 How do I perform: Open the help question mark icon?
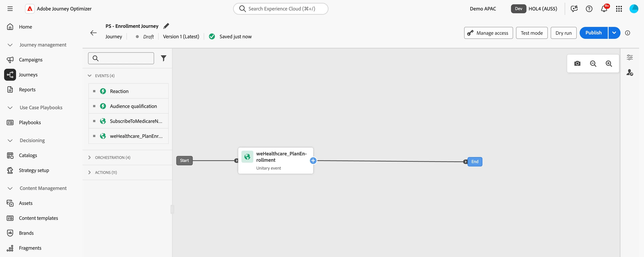tap(589, 9)
